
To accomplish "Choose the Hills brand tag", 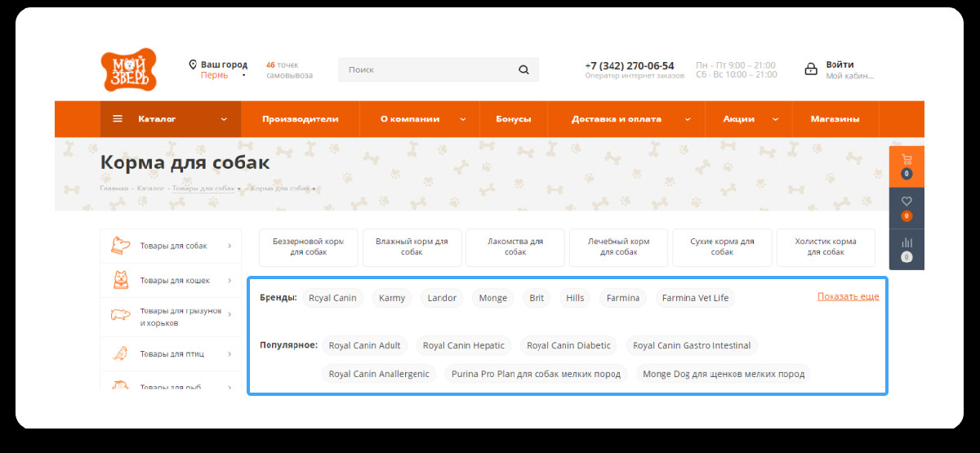I will pyautogui.click(x=575, y=298).
